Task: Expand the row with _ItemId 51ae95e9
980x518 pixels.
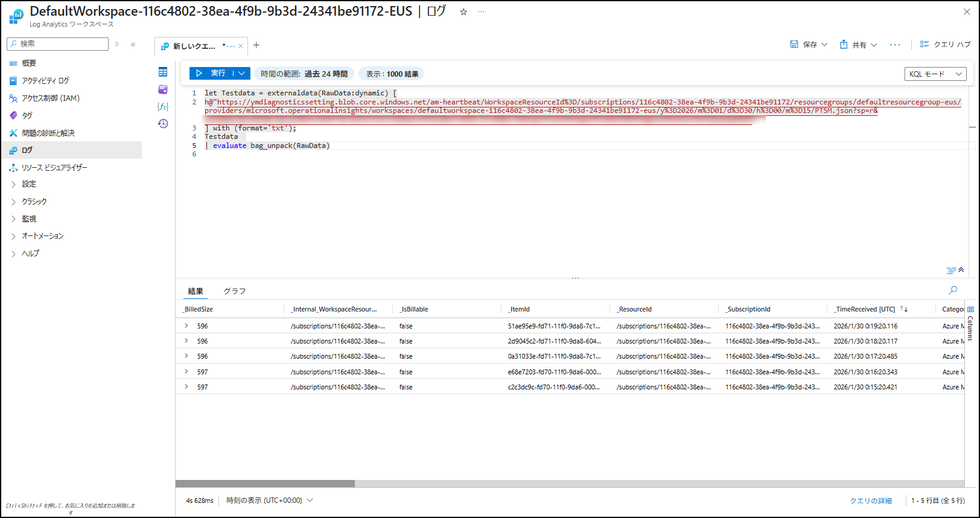Action: (186, 326)
